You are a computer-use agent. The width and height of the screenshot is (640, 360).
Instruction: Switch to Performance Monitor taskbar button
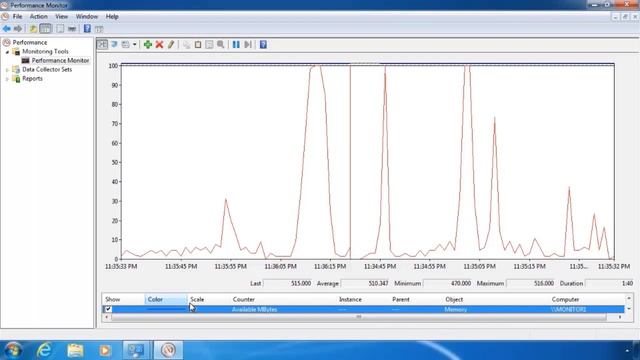point(168,350)
